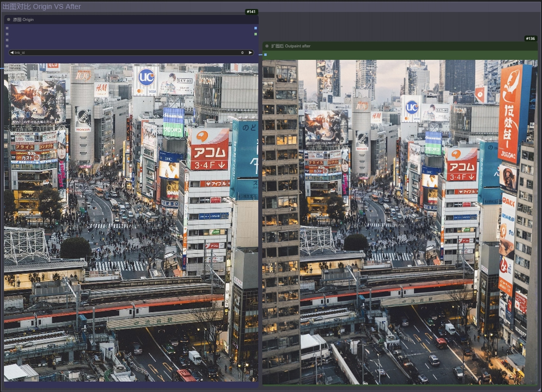Click the bottom gray input slot on Origin node
Image resolution: width=542 pixels, height=392 pixels.
pyautogui.click(x=7, y=45)
